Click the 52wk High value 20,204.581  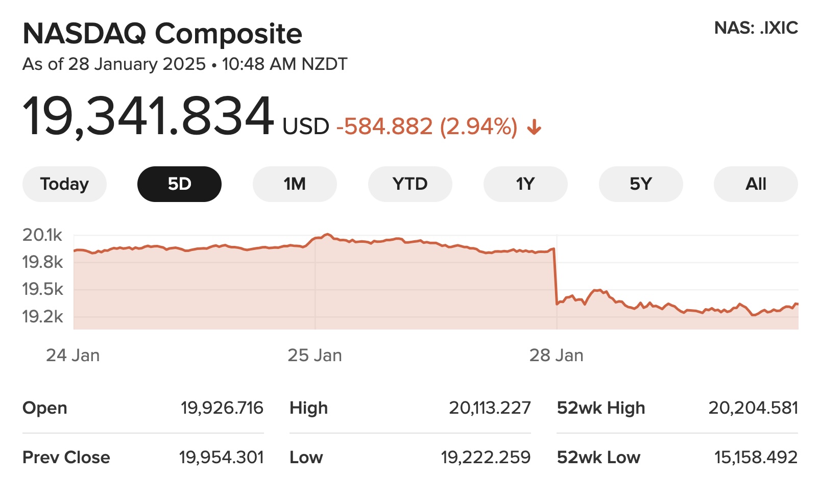point(753,408)
